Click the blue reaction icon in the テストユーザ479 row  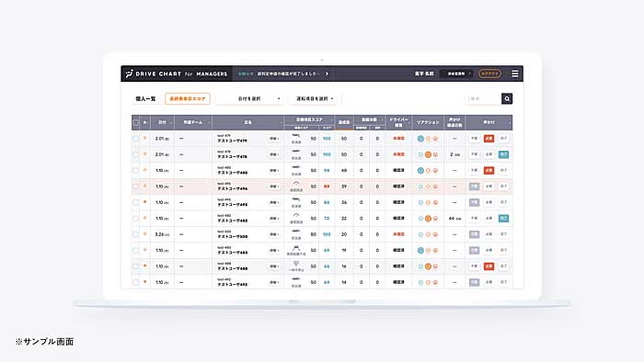pyautogui.click(x=420, y=139)
